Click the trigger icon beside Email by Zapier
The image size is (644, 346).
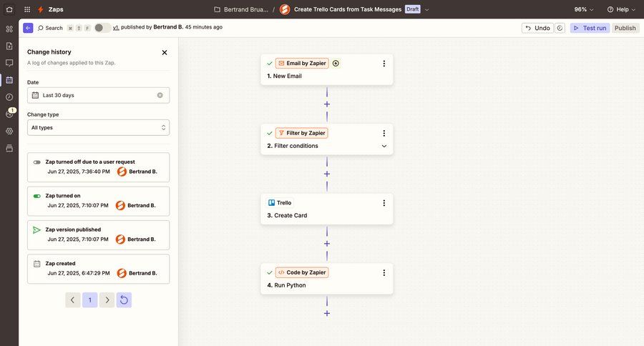point(336,63)
